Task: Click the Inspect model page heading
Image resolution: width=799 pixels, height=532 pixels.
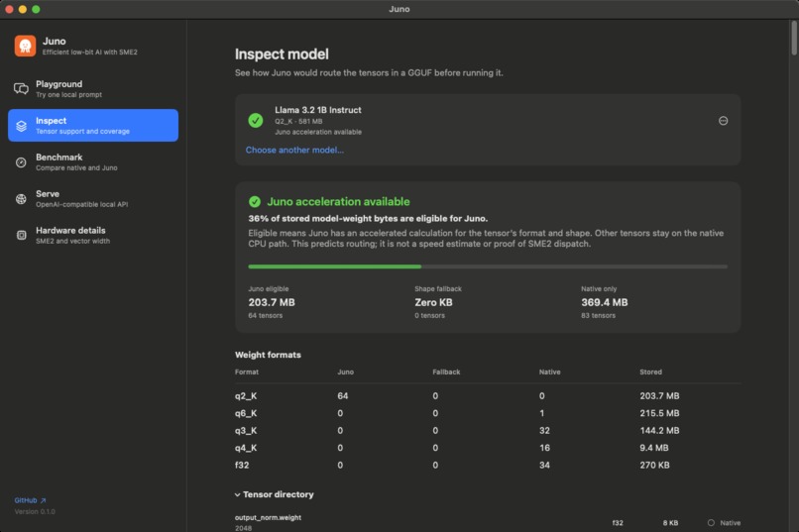Action: 282,53
